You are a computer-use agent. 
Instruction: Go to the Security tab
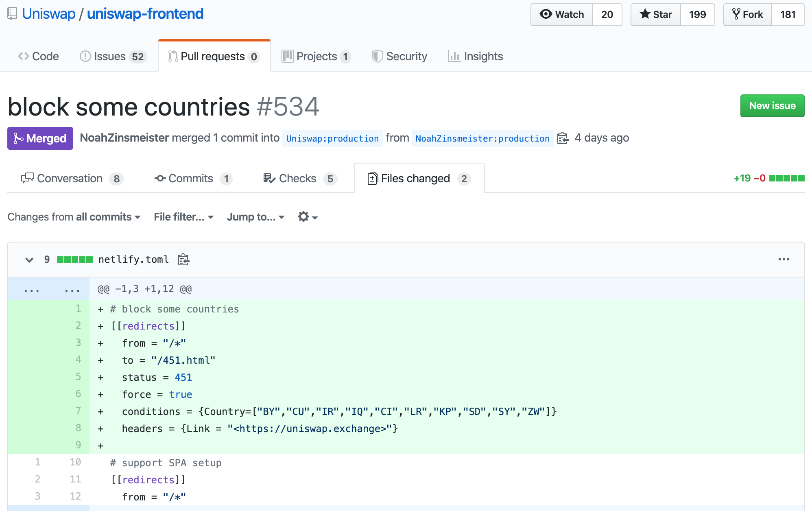pos(399,56)
